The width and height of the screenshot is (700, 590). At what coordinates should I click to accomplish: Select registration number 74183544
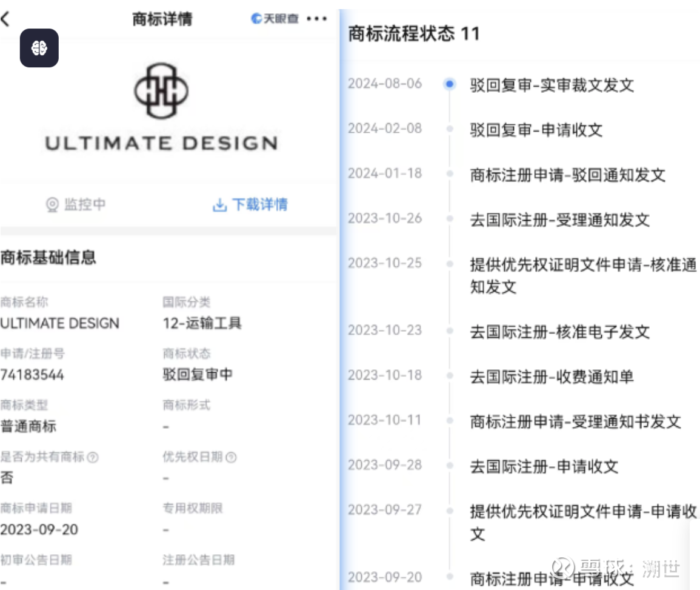(x=32, y=375)
